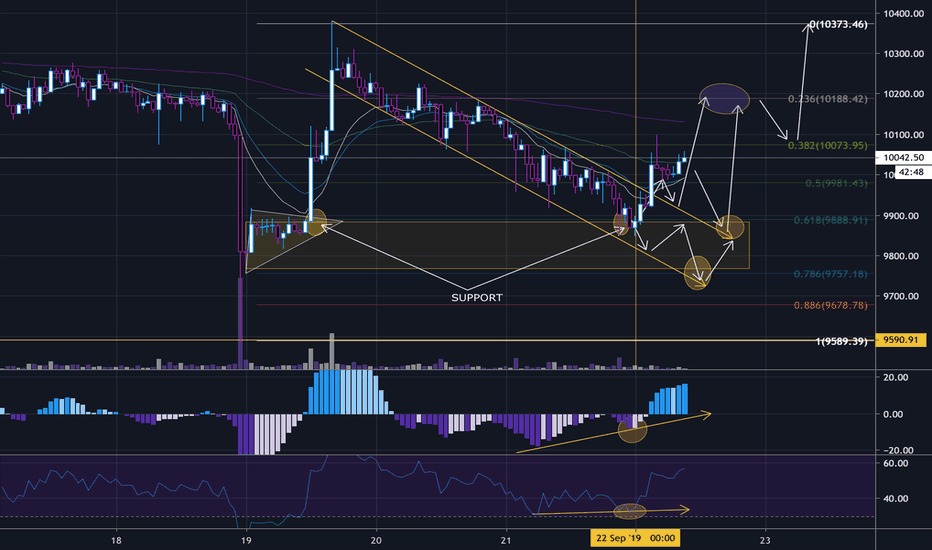The height and width of the screenshot is (550, 932).
Task: Click the 10100.00 price axis value
Action: click(903, 135)
